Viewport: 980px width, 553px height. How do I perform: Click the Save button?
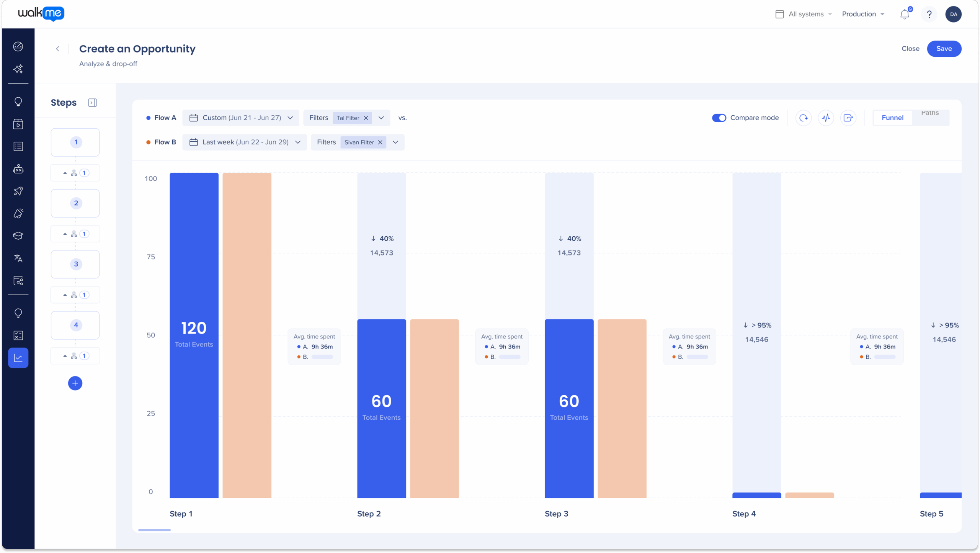[944, 49]
